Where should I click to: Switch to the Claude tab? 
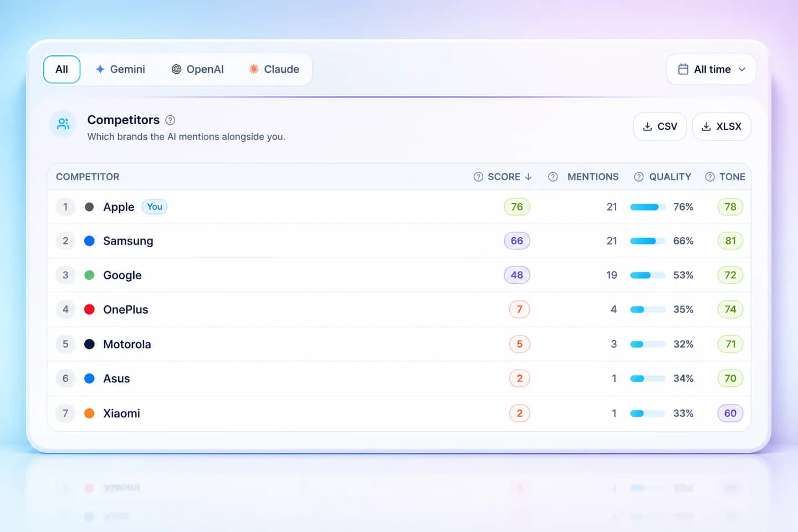[x=274, y=69]
